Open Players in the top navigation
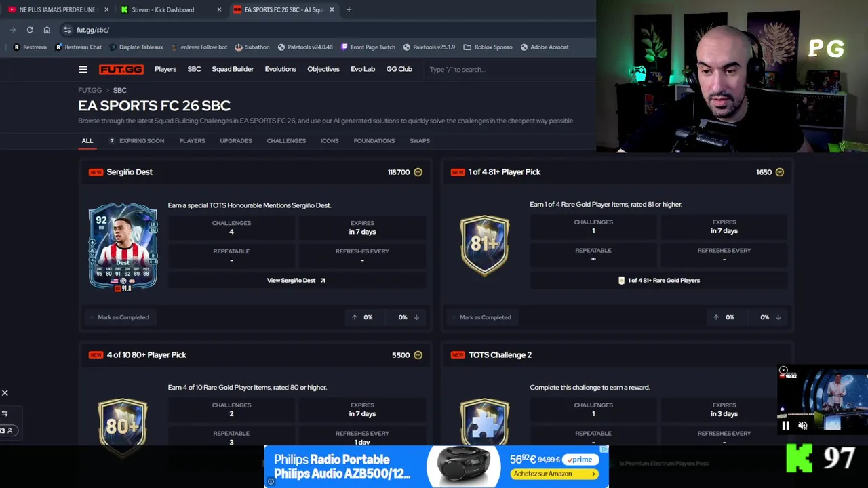868x488 pixels. [x=165, y=69]
